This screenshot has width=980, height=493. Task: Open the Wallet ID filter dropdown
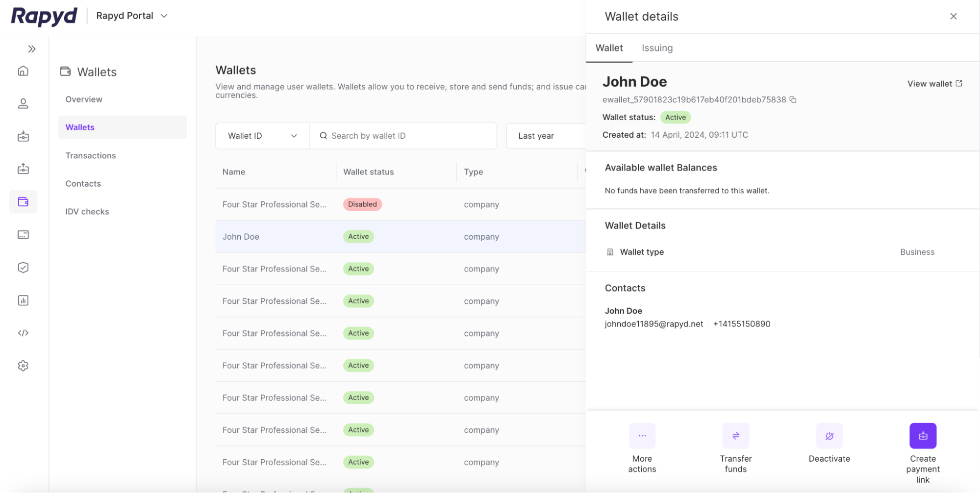click(x=262, y=136)
